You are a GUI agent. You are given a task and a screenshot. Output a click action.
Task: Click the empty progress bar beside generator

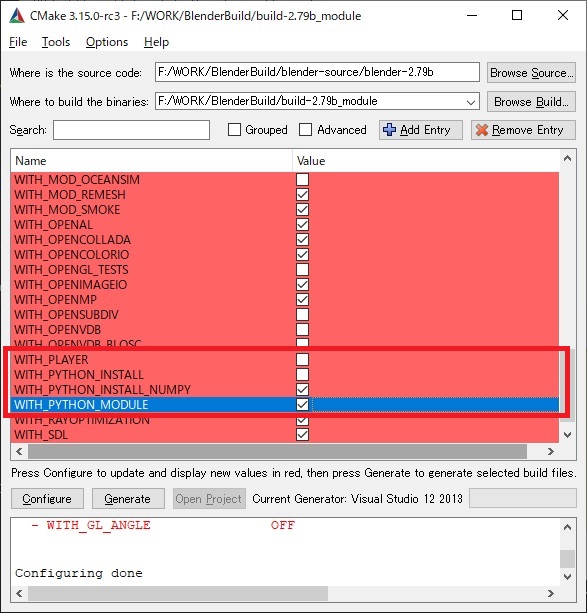pos(522,499)
